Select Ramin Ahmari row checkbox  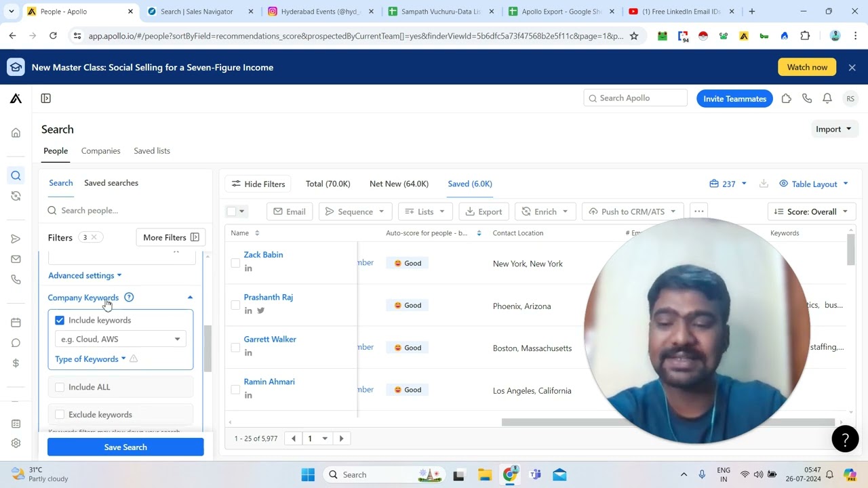pos(235,390)
